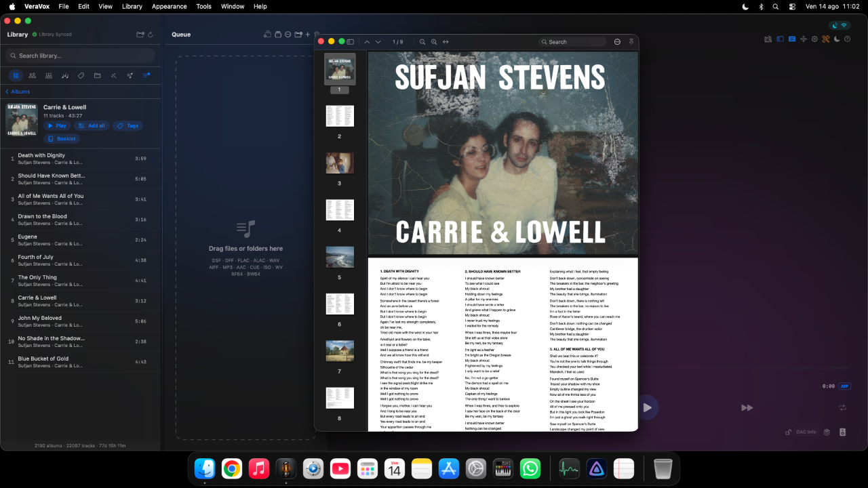
Task: Toggle the library sidebar panel icon
Action: pyautogui.click(x=780, y=39)
